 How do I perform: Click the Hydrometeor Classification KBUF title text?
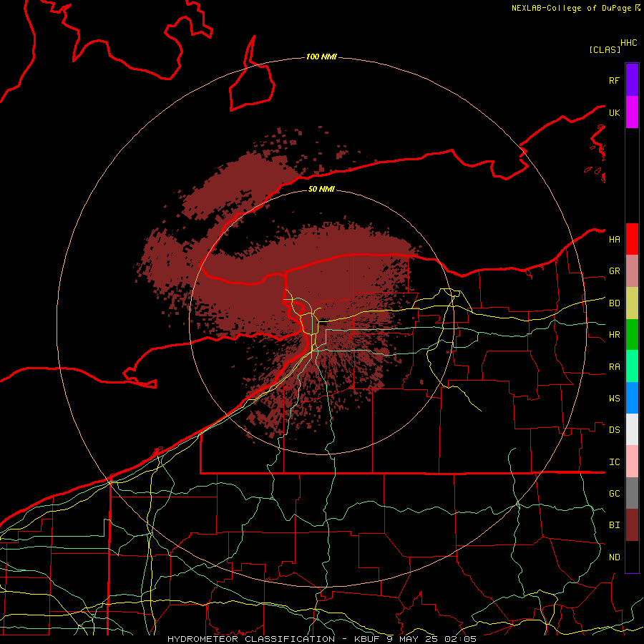pyautogui.click(x=322, y=639)
